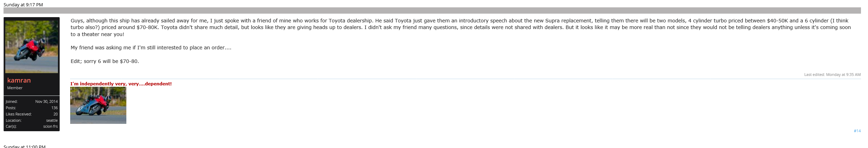
Task: Click the first paragraph about the Supra replacement
Action: coord(421,27)
